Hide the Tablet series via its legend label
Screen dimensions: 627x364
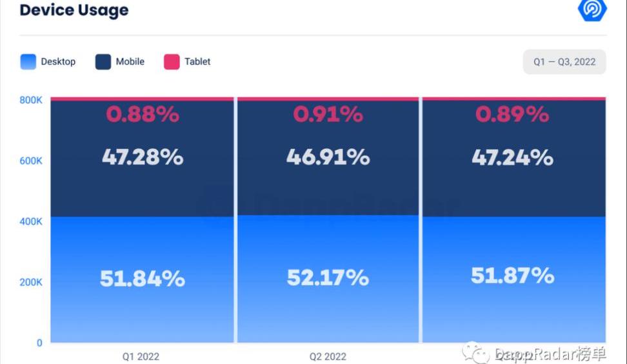pos(197,62)
